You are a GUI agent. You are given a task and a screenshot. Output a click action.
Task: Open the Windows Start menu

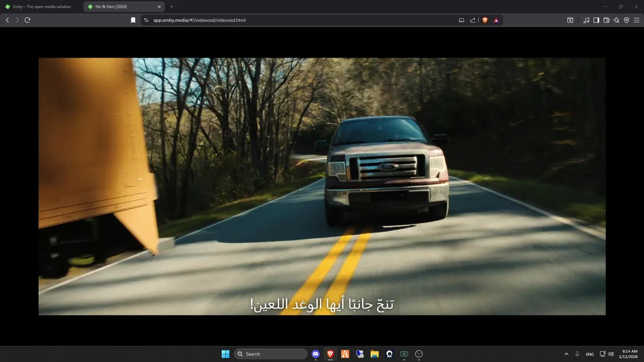(x=225, y=354)
